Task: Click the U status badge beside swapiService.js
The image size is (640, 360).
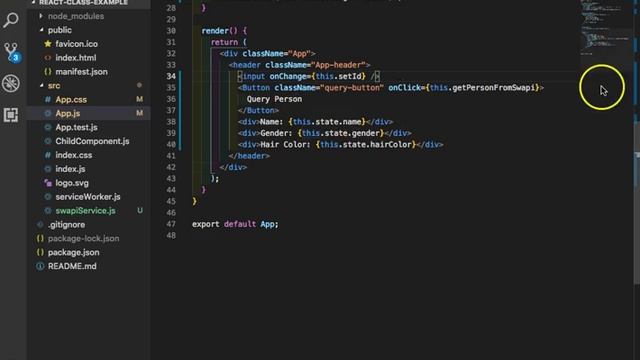Action: 140,210
